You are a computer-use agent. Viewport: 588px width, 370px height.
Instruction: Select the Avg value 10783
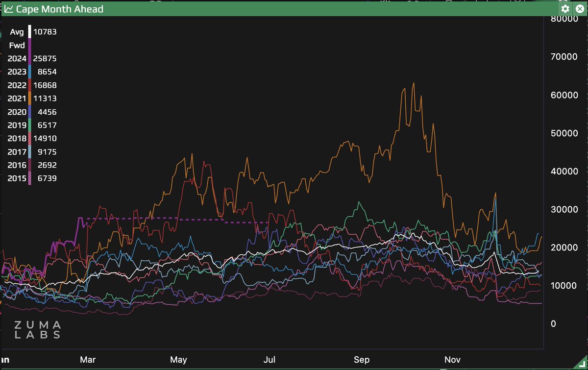(x=45, y=32)
